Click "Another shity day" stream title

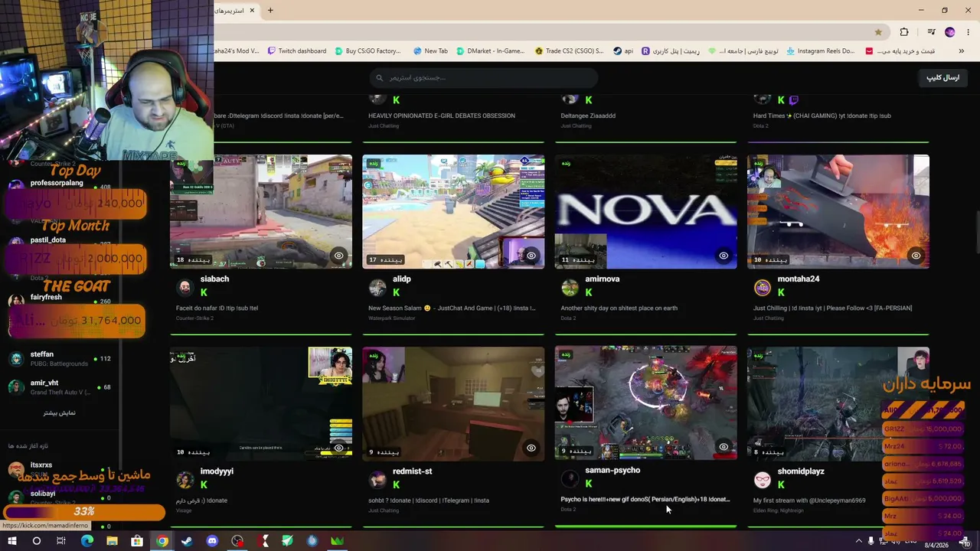(619, 308)
